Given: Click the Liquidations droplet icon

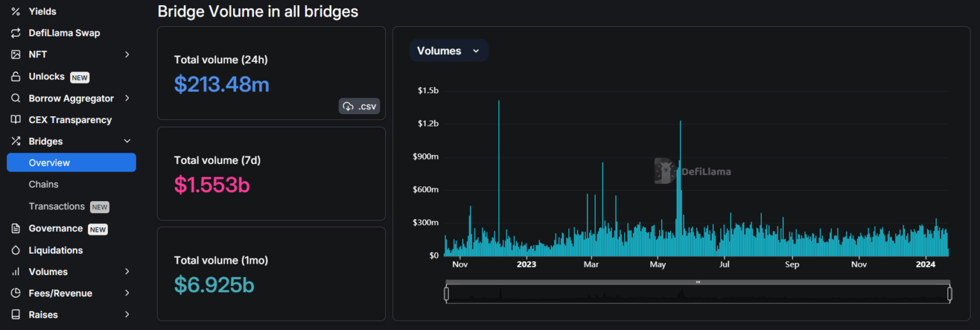Looking at the screenshot, I should click(x=16, y=250).
